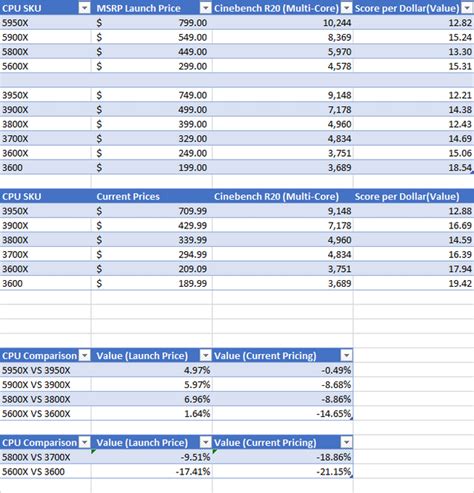
Task: Select the 209.09 current price cell
Action: pyautogui.click(x=152, y=269)
